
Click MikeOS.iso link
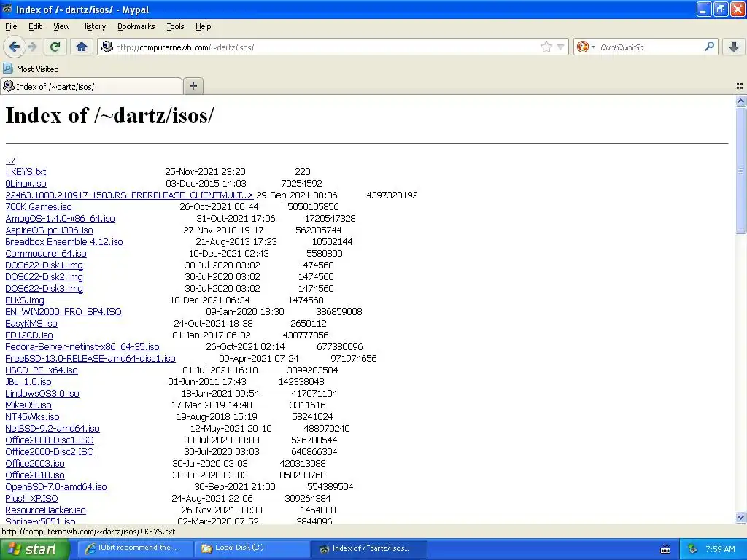28,405
